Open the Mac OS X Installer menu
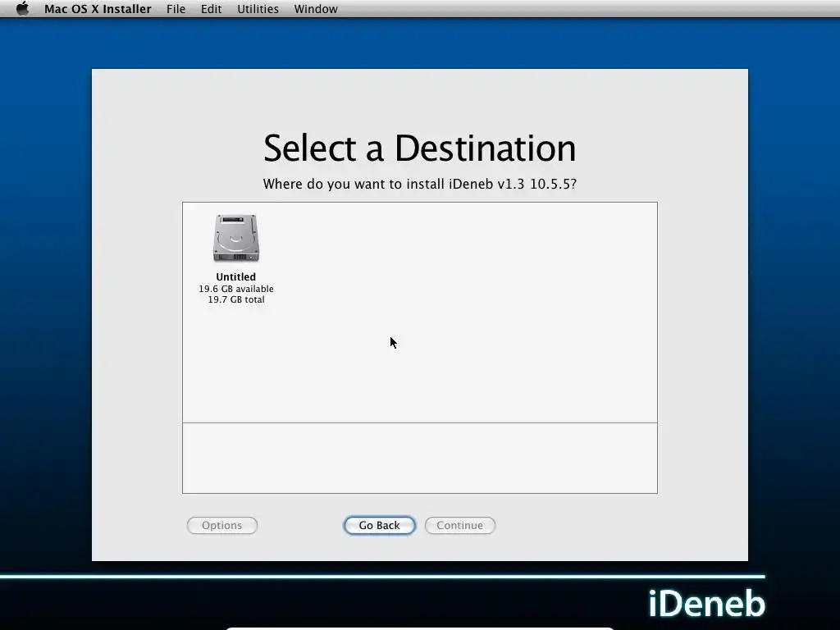The height and width of the screenshot is (630, 840). pyautogui.click(x=98, y=9)
